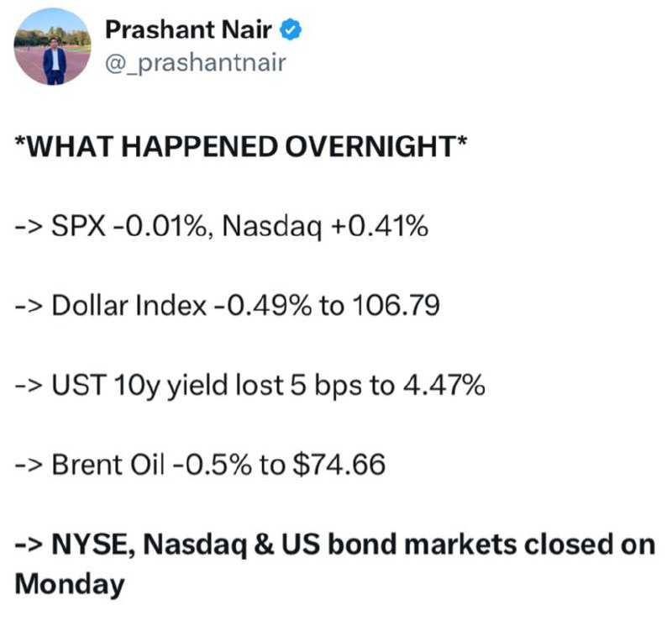Select the bold NYSE, Nasdaq closed line
Viewport: 672px width, 621px height.
335,564
